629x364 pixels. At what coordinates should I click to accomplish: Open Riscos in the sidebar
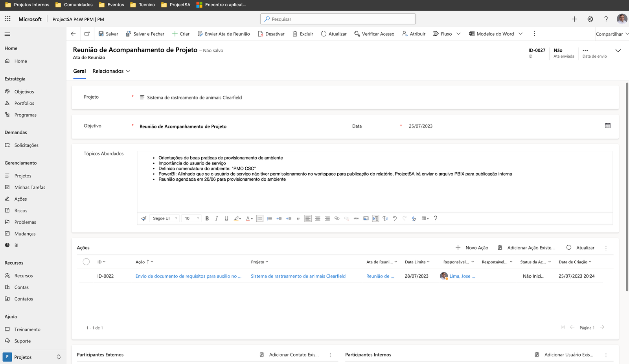(x=21, y=210)
